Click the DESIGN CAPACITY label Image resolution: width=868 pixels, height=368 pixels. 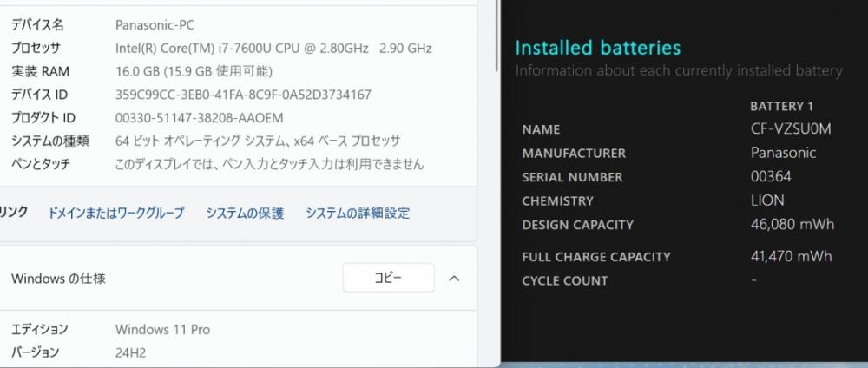[x=577, y=225]
